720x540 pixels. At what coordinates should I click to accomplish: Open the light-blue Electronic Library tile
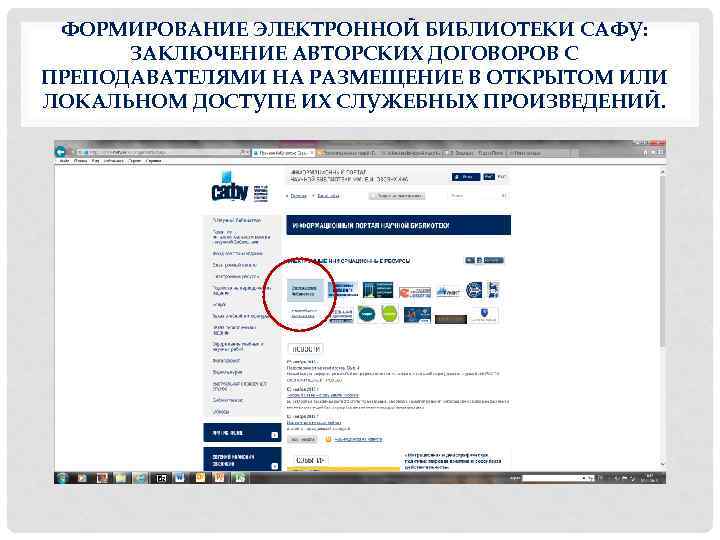(x=305, y=290)
